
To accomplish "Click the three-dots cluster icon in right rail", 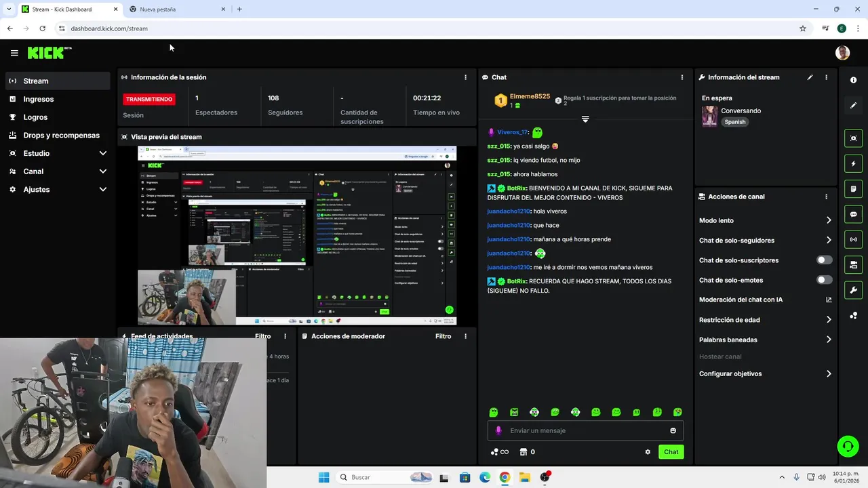I will coord(853,316).
